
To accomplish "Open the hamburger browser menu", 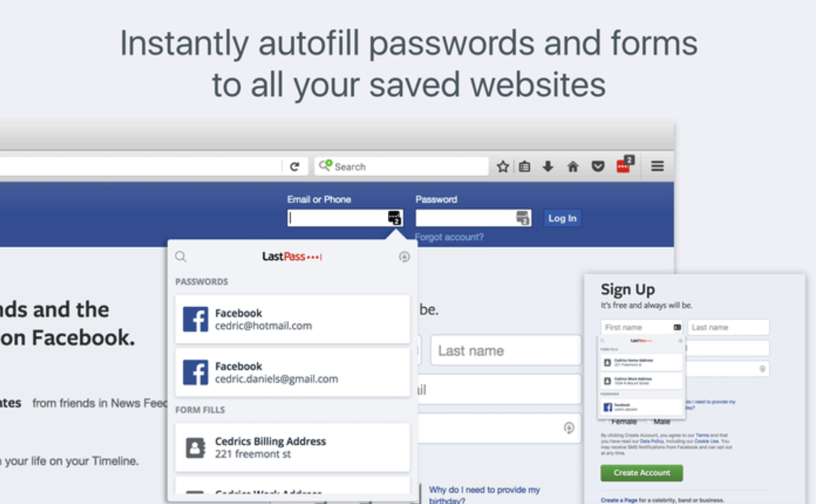I will [657, 166].
